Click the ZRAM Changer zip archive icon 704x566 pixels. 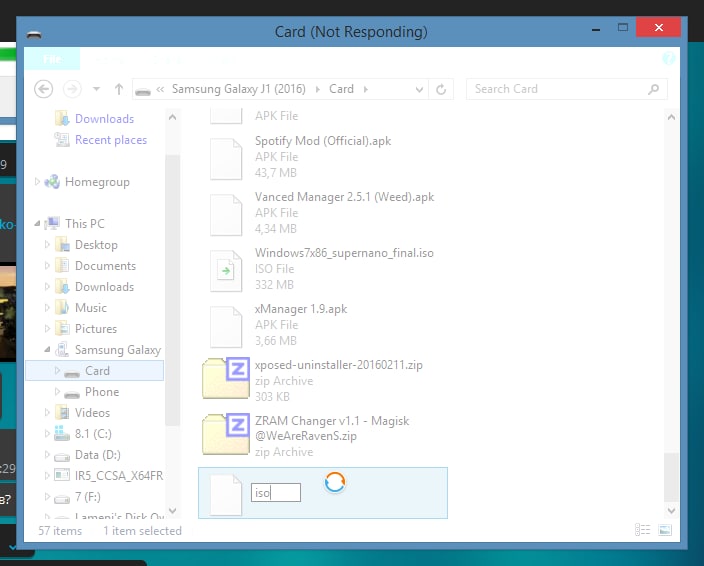[x=226, y=434]
